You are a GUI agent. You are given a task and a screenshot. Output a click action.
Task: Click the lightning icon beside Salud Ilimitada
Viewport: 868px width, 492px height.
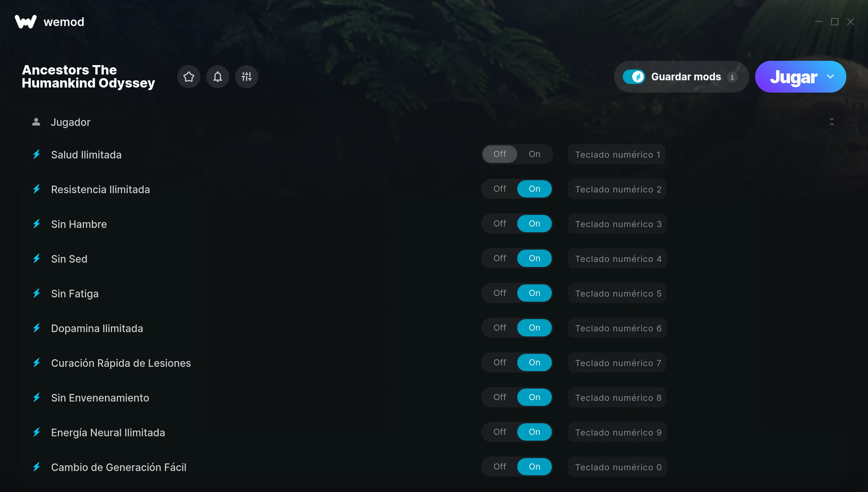(37, 154)
